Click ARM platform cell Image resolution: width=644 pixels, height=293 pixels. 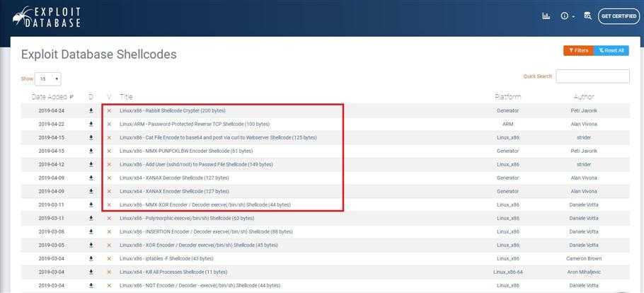[x=507, y=124]
